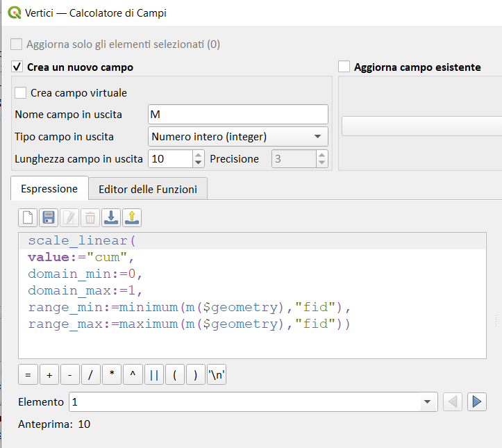The height and width of the screenshot is (448, 502).
Task: Check the Aggiorna campo esistente option
Action: [x=344, y=67]
